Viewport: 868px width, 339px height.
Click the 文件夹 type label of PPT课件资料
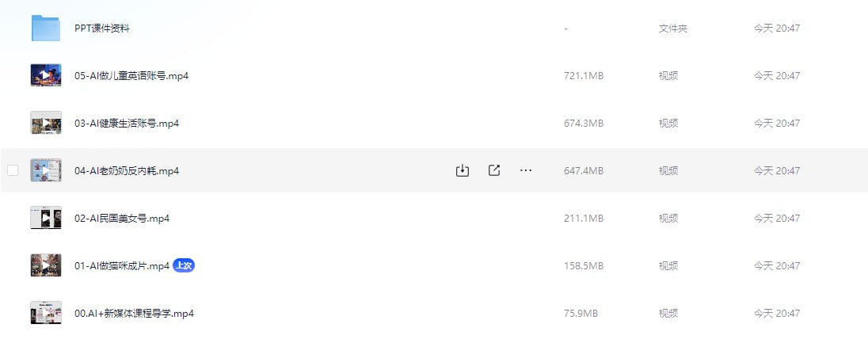tap(673, 29)
